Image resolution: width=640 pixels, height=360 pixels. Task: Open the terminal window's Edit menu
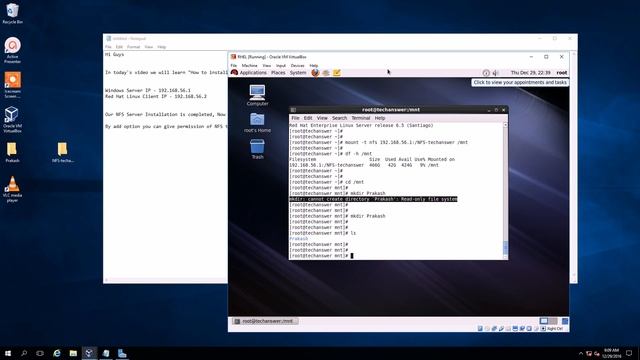pos(308,118)
